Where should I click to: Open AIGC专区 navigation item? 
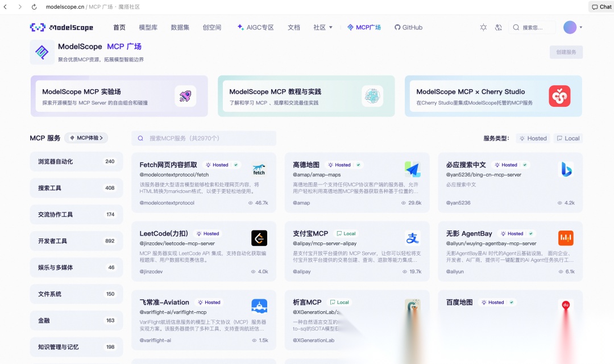point(256,27)
